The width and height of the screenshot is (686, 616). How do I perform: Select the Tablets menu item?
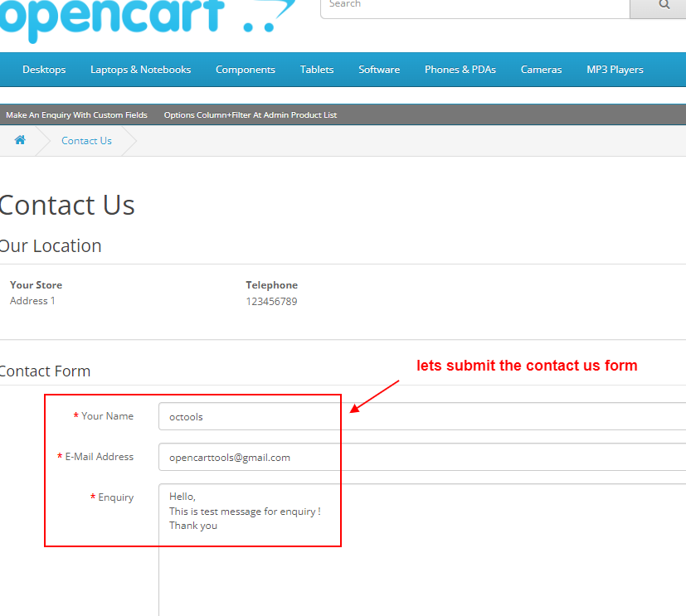[x=317, y=70]
